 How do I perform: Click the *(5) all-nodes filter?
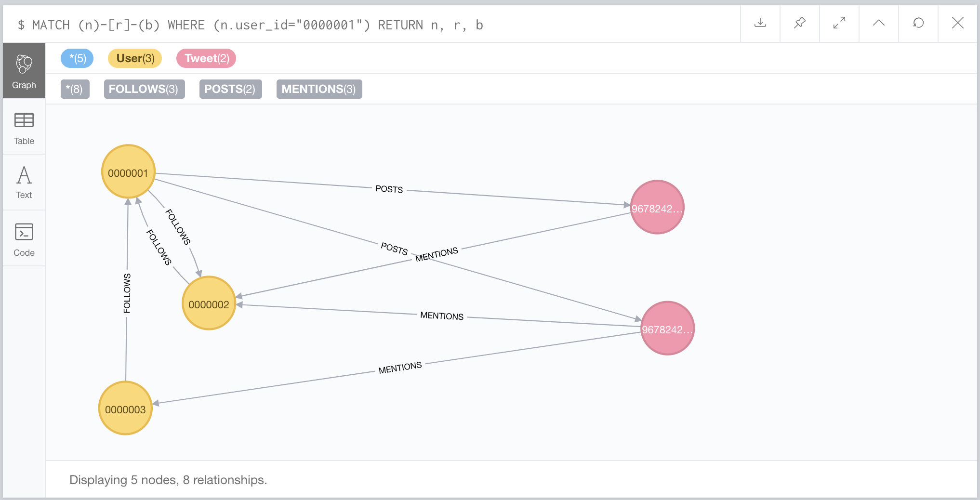click(x=77, y=58)
